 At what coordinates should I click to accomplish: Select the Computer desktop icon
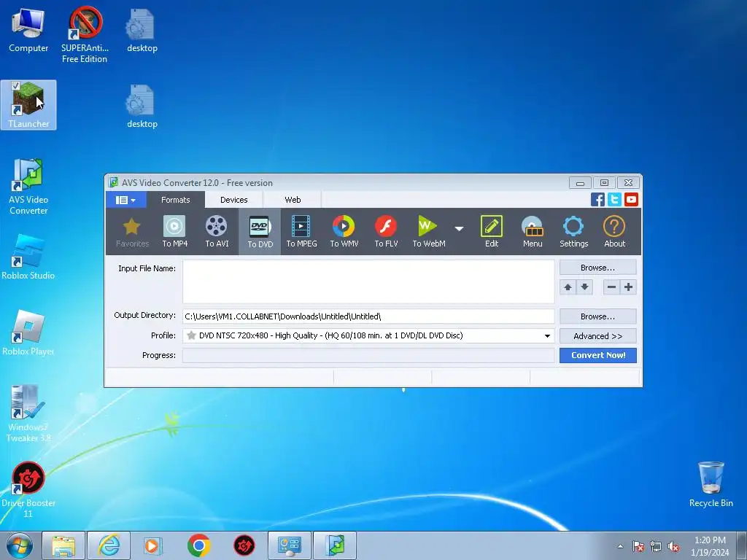click(28, 29)
